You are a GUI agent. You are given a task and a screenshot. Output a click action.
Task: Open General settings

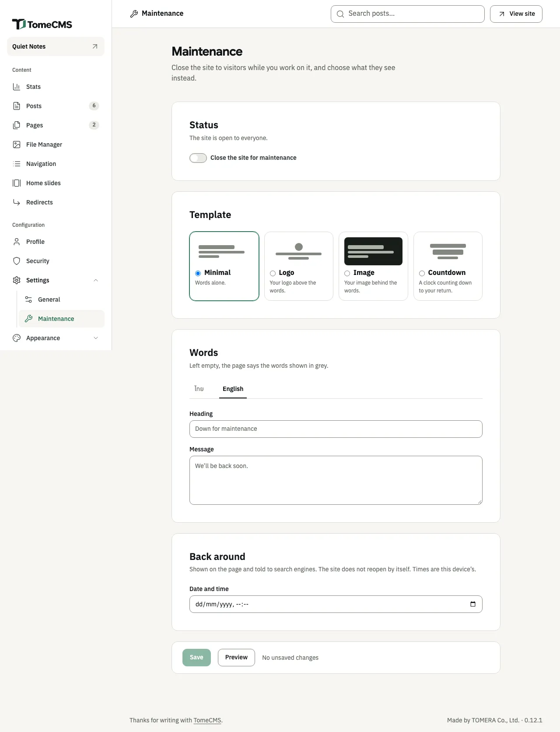pyautogui.click(x=62, y=299)
